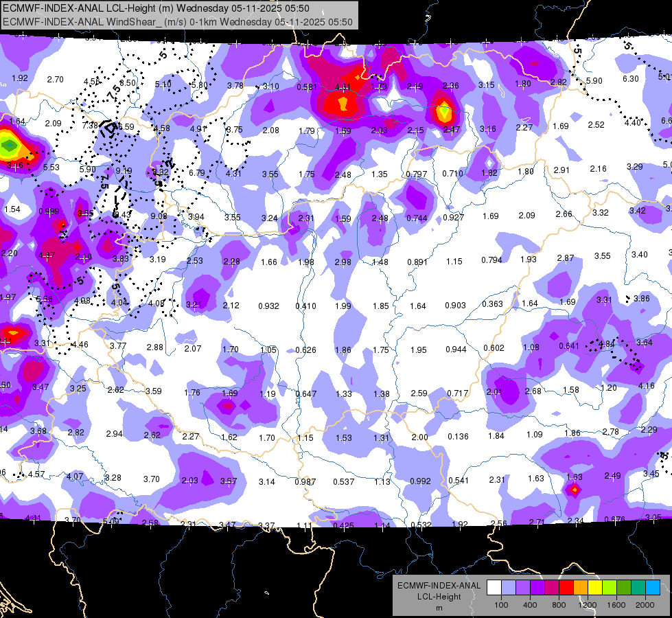Click the shear value 0.641

[x=569, y=346]
